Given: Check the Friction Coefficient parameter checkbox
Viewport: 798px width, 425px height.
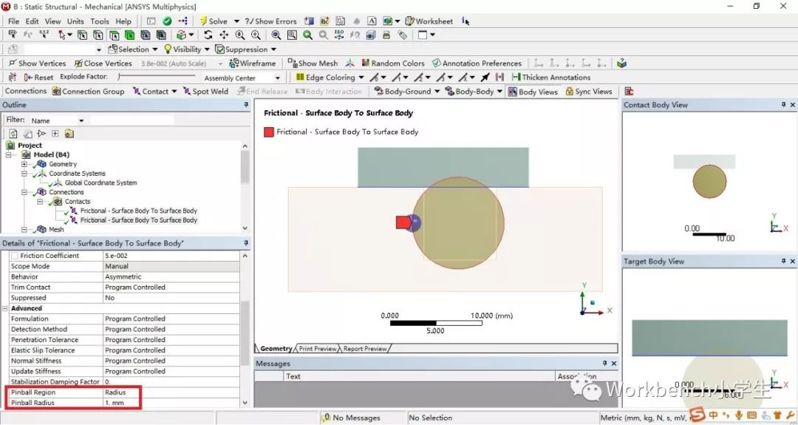Looking at the screenshot, I should point(14,256).
